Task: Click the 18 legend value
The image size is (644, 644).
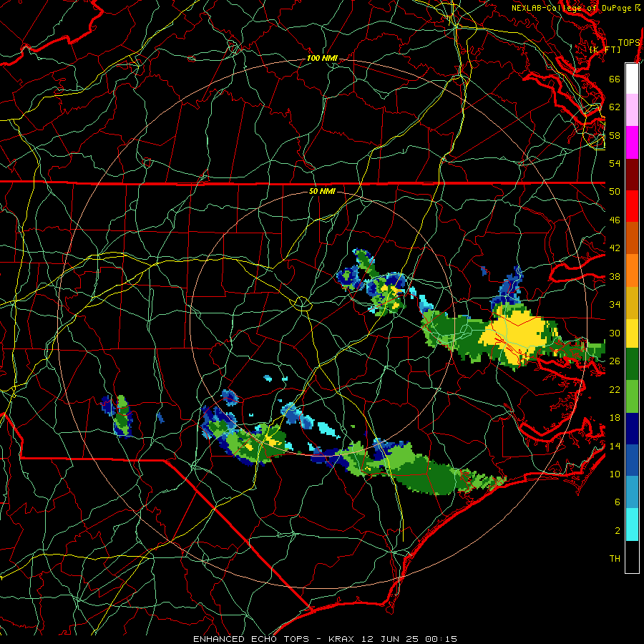Action: click(x=615, y=418)
